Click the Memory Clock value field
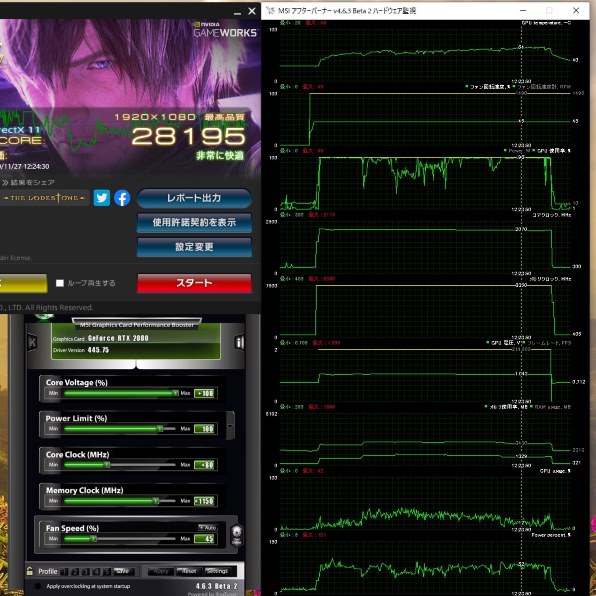The width and height of the screenshot is (596, 596). click(205, 501)
